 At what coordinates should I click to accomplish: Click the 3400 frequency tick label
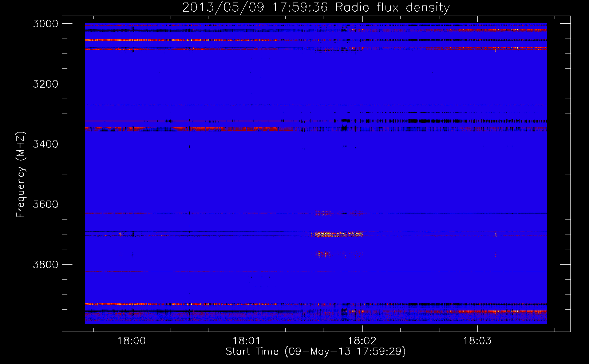(x=46, y=144)
